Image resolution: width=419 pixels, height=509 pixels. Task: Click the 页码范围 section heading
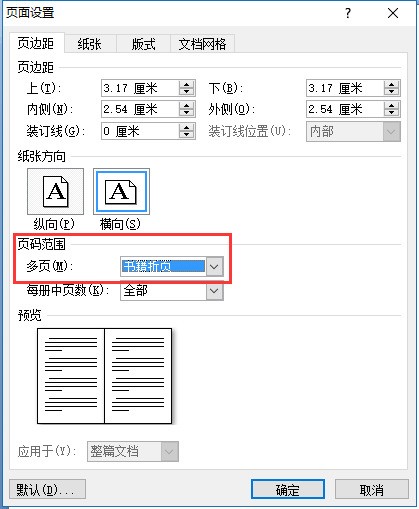41,244
